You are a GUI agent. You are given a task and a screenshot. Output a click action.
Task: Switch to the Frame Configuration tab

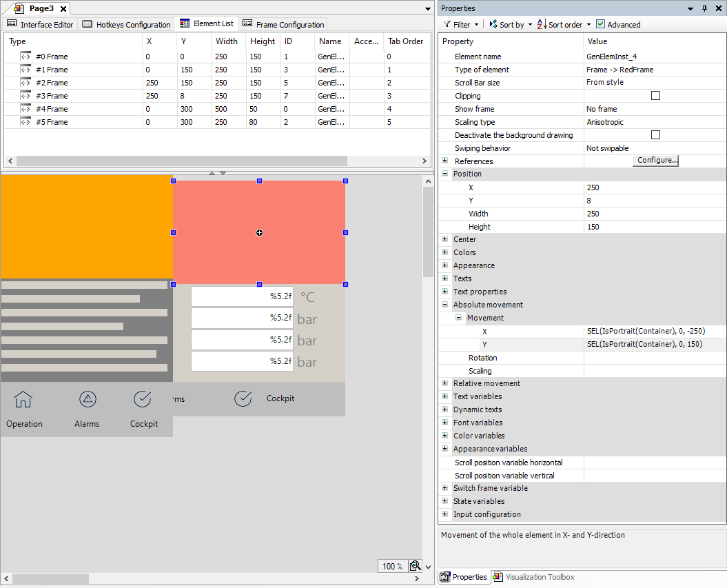(283, 23)
